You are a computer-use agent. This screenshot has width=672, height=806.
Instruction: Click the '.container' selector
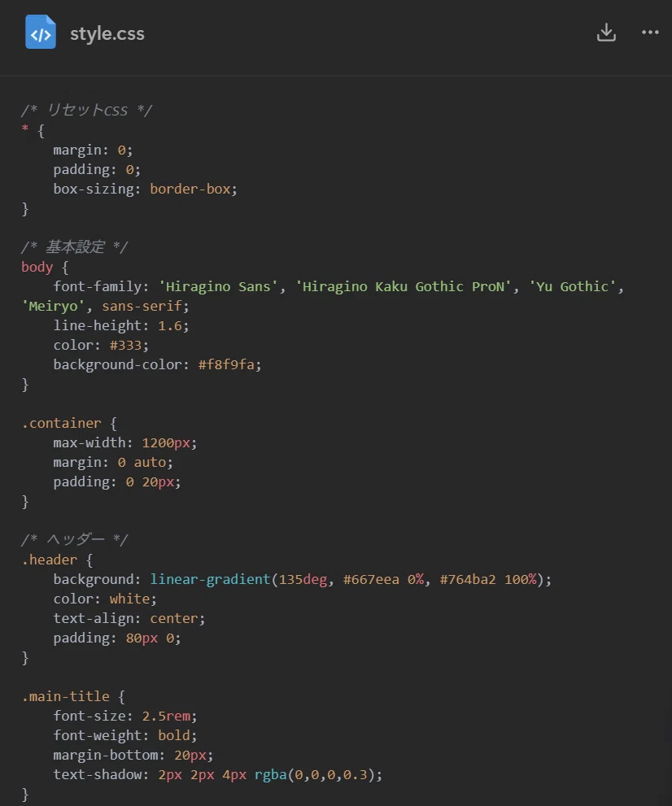pyautogui.click(x=61, y=423)
